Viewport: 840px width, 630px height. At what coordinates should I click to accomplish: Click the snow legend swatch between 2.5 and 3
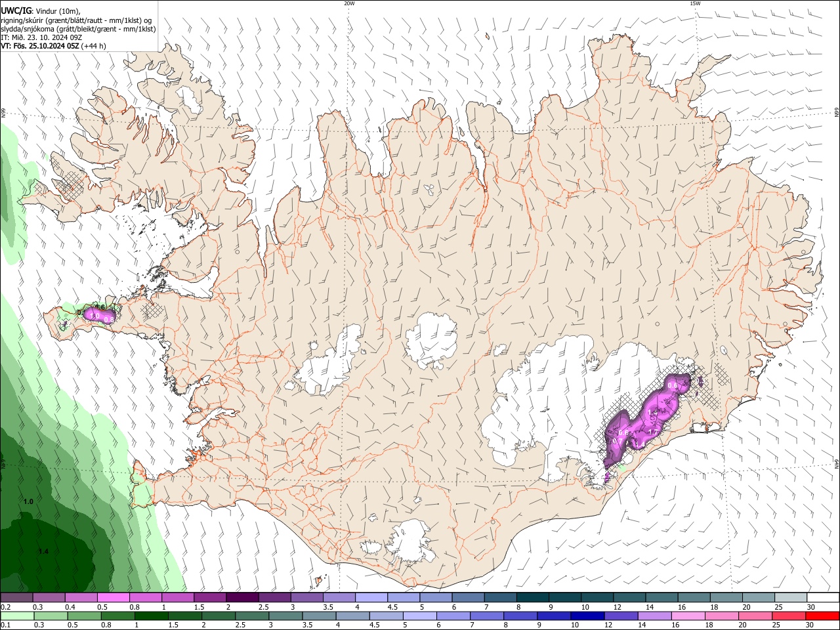(274, 597)
